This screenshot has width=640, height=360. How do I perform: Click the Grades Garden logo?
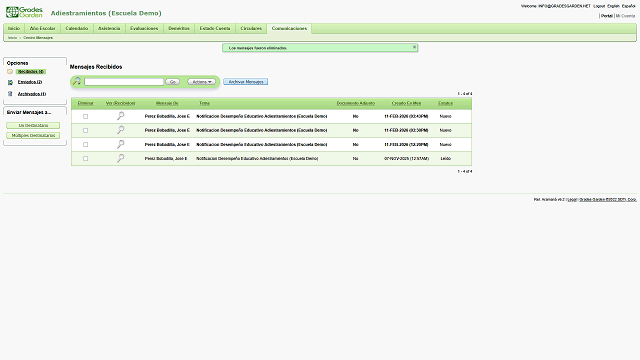click(24, 12)
